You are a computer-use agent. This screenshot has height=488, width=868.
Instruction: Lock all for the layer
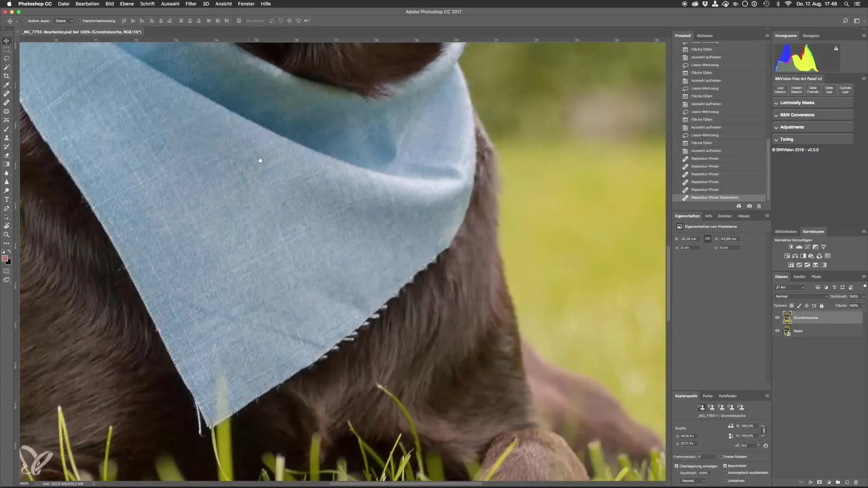click(x=821, y=306)
